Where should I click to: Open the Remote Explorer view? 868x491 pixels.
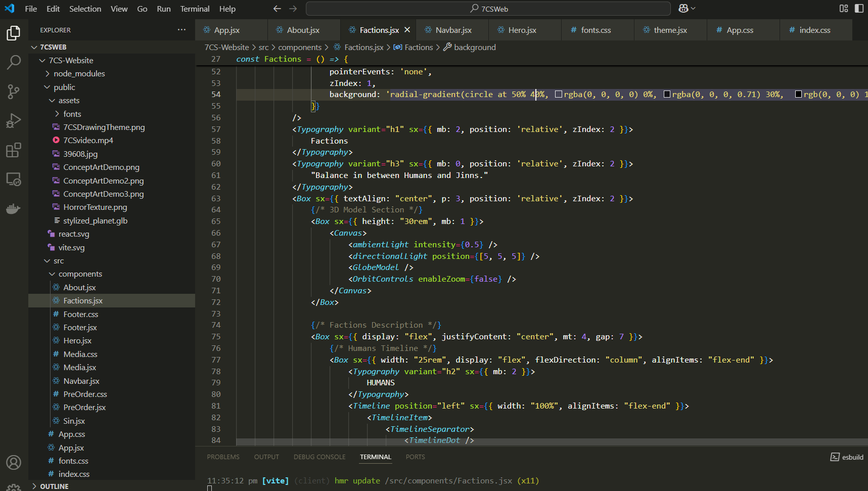point(14,179)
